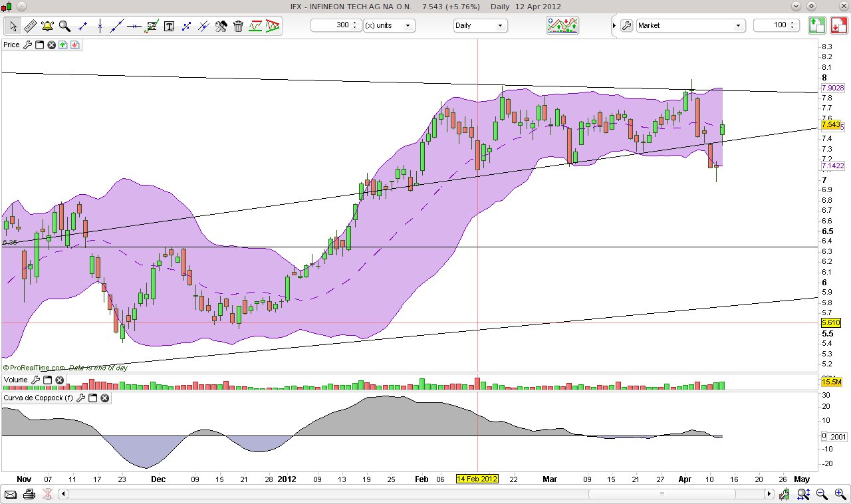Close the Curva de Coppock indicator panel

point(104,398)
